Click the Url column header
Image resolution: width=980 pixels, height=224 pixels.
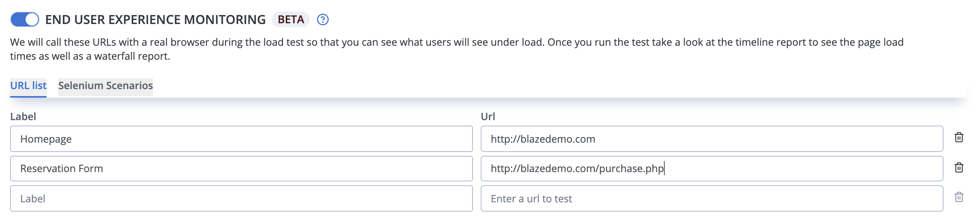[x=488, y=116]
